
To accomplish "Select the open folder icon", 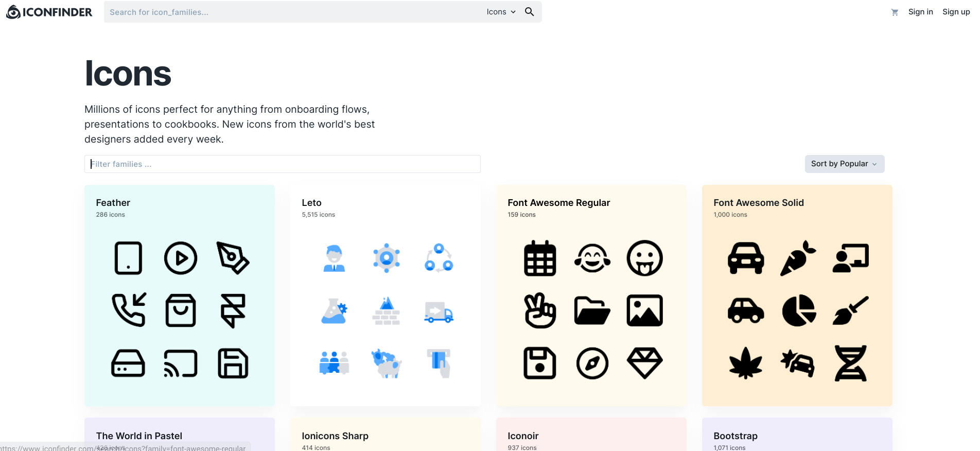I will click(x=592, y=310).
